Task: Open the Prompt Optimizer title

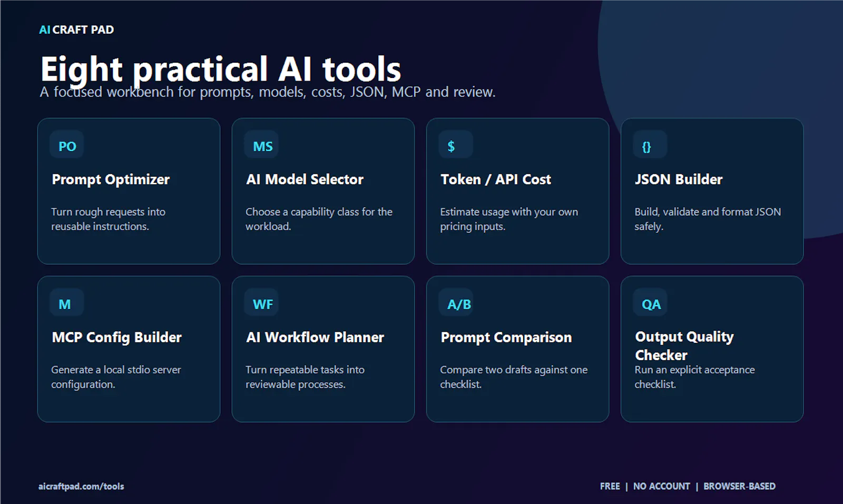Action: pos(111,180)
